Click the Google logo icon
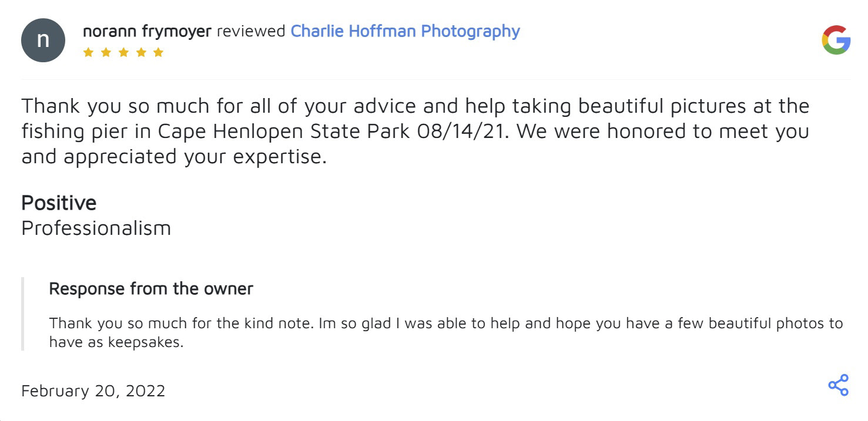The image size is (868, 421). [836, 41]
